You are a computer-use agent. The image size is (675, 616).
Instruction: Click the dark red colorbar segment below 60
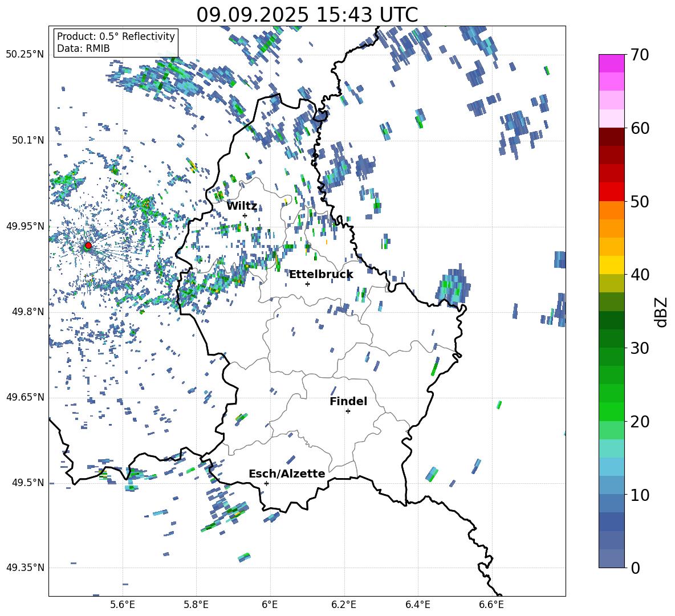(x=611, y=137)
